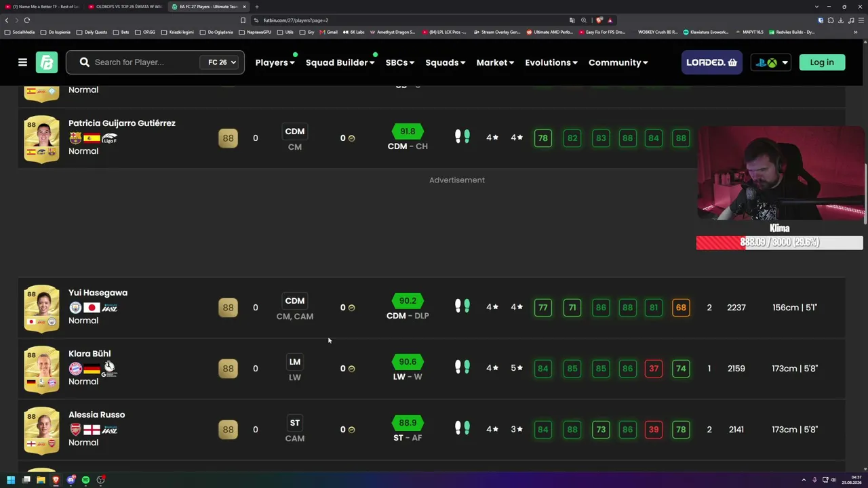Click Klara Bühl's Bayern Munich badge
The height and width of the screenshot is (488, 868).
(75, 369)
